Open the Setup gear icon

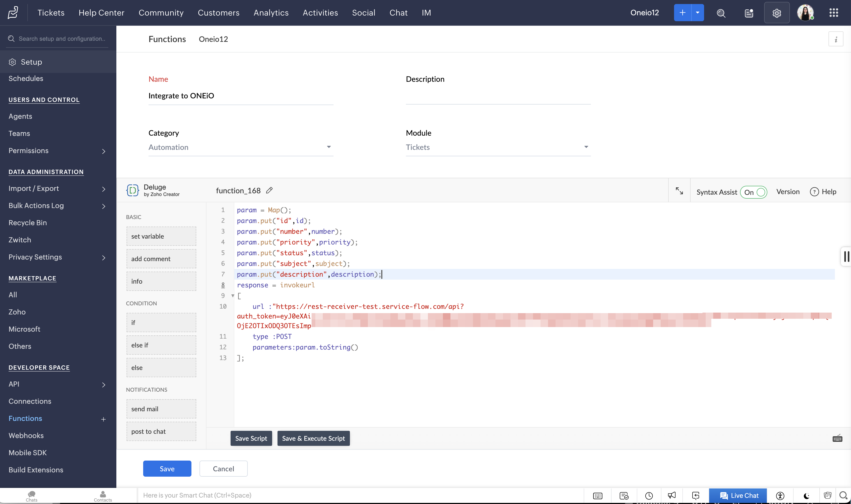[x=777, y=13]
